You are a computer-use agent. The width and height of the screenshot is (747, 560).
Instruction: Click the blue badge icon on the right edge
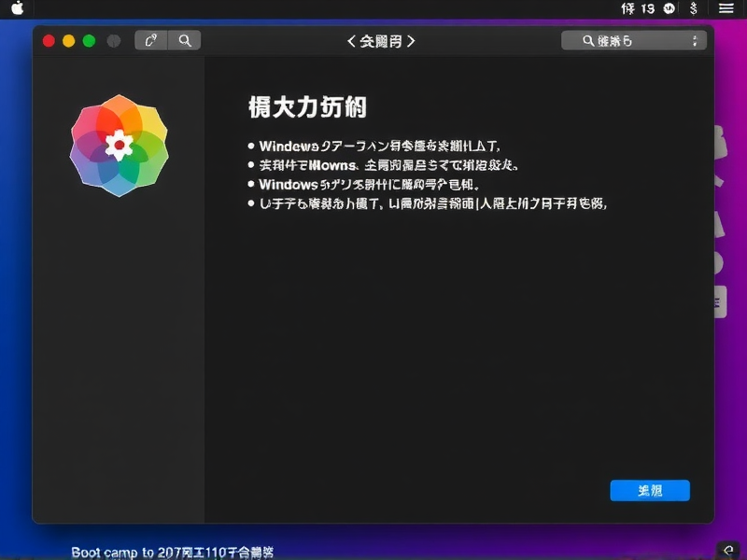(719, 301)
